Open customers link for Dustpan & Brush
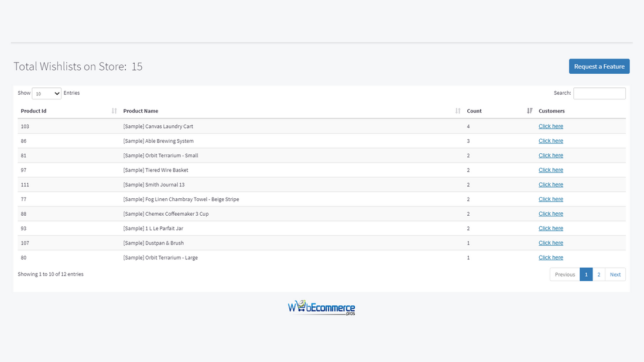Viewport: 644px width, 362px height. pos(551,243)
